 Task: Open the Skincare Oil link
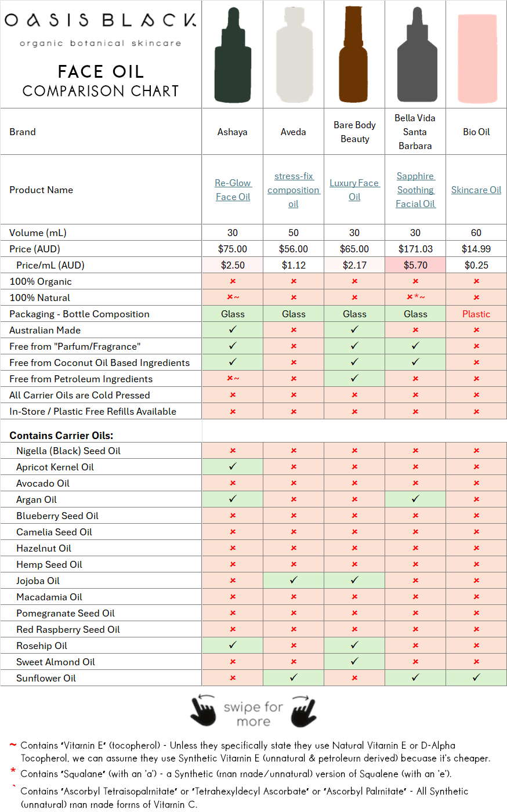click(x=476, y=190)
